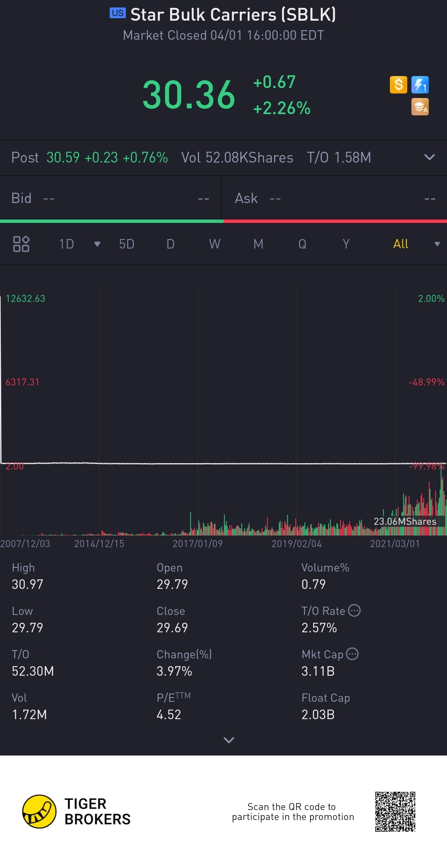447x868 pixels.
Task: Tap the 6317.31 chart axis label
Action: (22, 382)
